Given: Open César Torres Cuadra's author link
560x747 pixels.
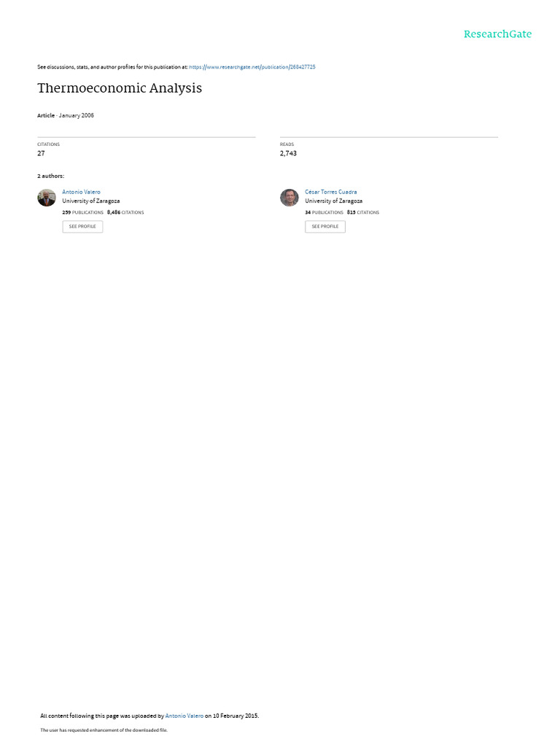Looking at the screenshot, I should pos(330,192).
